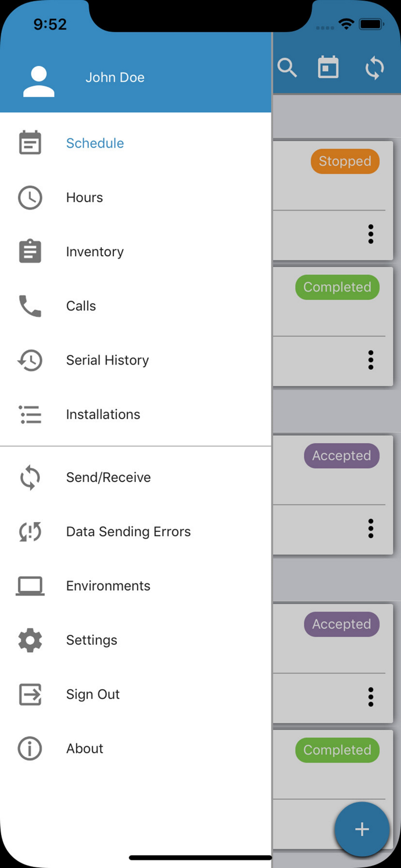
Task: Open Data Sending Errors warning sync icon
Action: tap(30, 531)
